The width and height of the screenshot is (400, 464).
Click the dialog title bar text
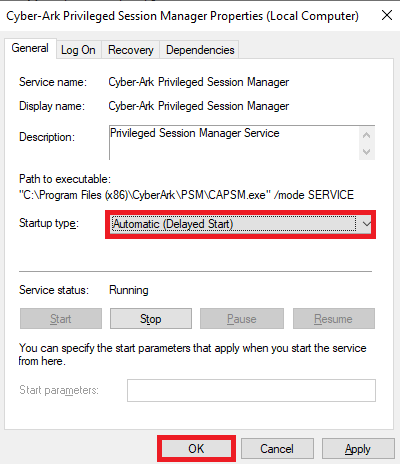(182, 16)
